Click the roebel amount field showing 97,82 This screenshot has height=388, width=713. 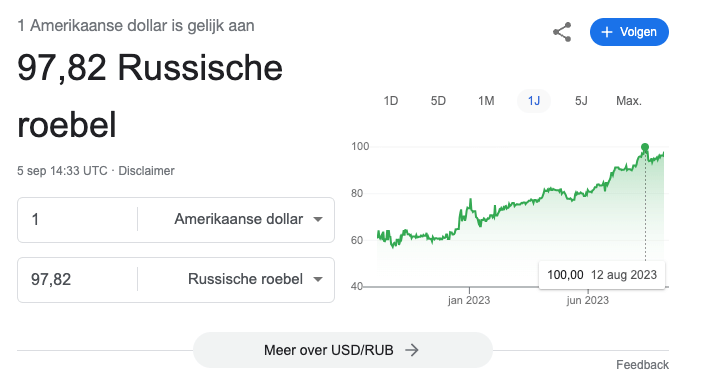pyautogui.click(x=77, y=280)
